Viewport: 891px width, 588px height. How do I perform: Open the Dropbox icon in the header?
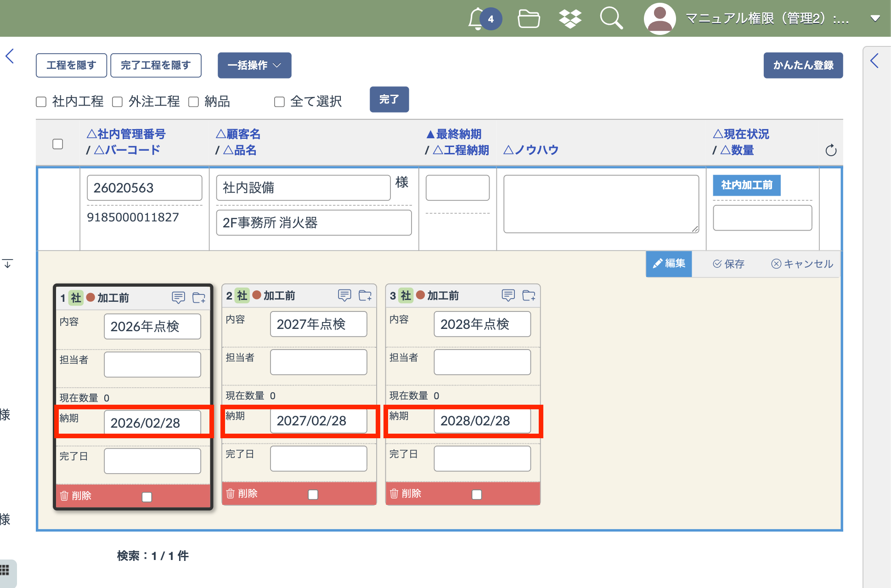570,19
